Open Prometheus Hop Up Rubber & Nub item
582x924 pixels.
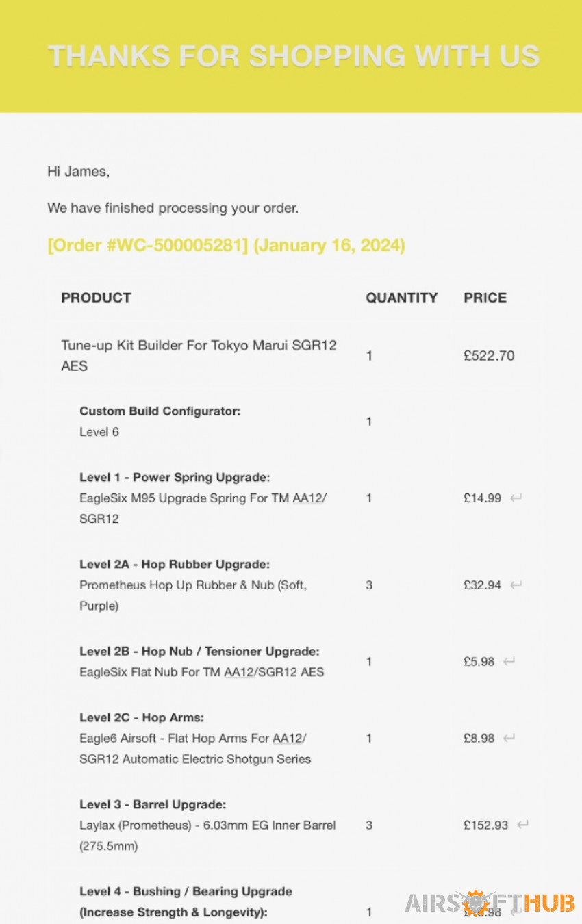tap(193, 595)
